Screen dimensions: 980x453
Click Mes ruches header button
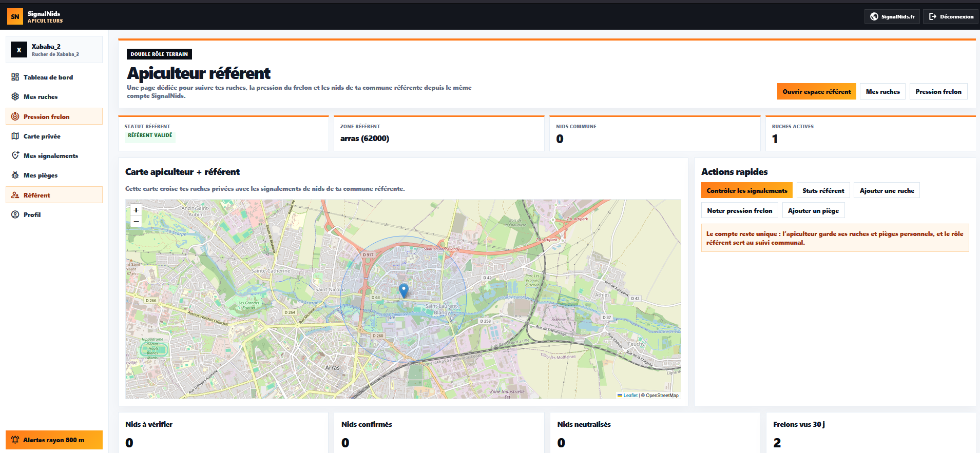tap(882, 91)
